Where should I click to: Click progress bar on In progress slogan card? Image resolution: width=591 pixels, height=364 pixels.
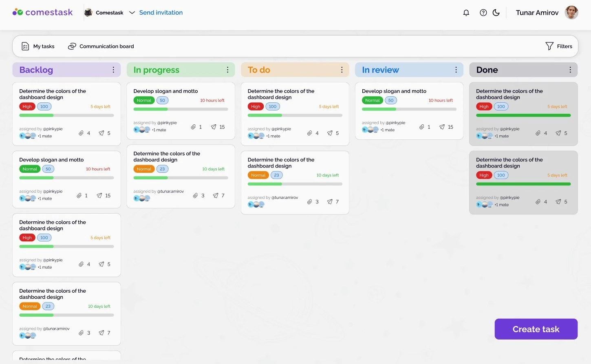pos(181,109)
